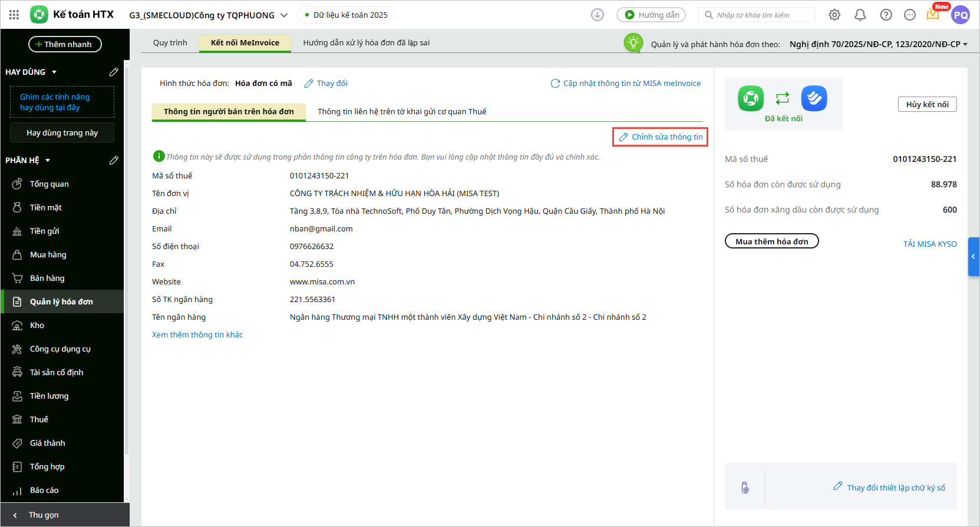980x527 pixels.
Task: Open notifications bell
Action: (x=860, y=15)
